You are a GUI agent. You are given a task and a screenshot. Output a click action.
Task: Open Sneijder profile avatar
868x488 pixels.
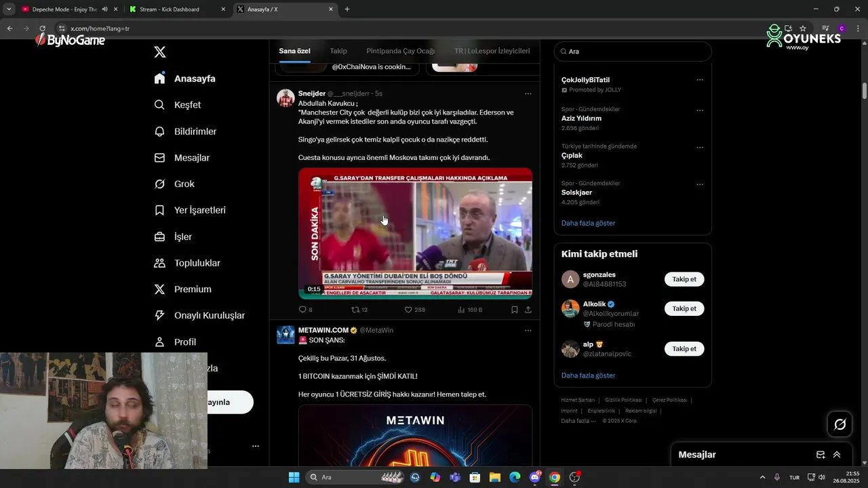pyautogui.click(x=285, y=98)
